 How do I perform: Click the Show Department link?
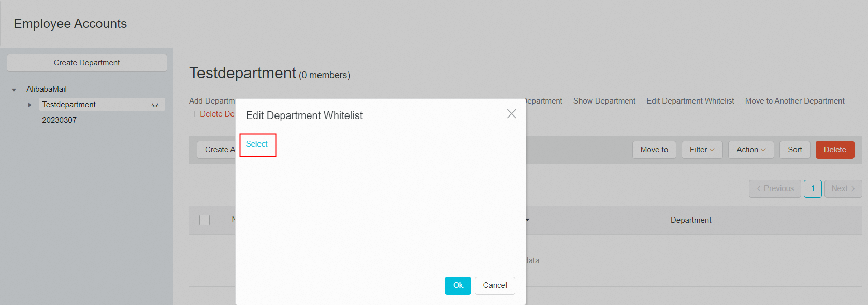click(x=604, y=101)
